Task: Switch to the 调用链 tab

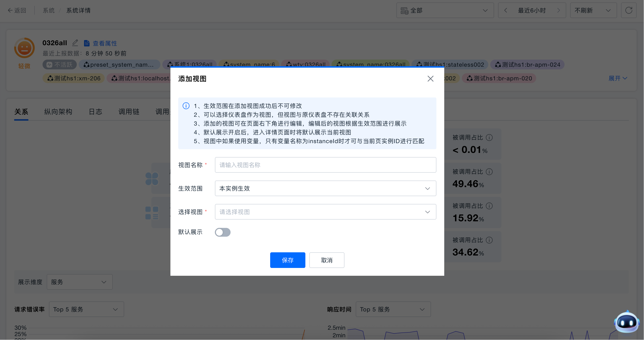Action: [129, 112]
